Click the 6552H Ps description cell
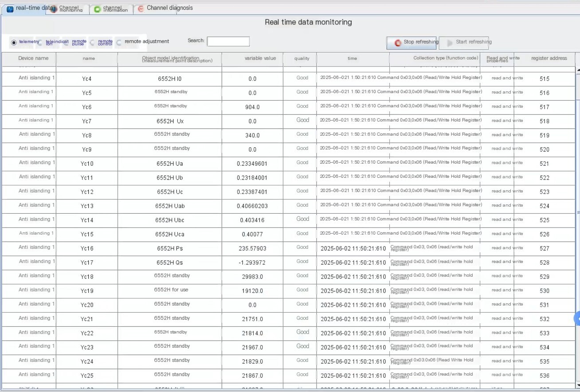This screenshot has width=580, height=392. coord(170,249)
